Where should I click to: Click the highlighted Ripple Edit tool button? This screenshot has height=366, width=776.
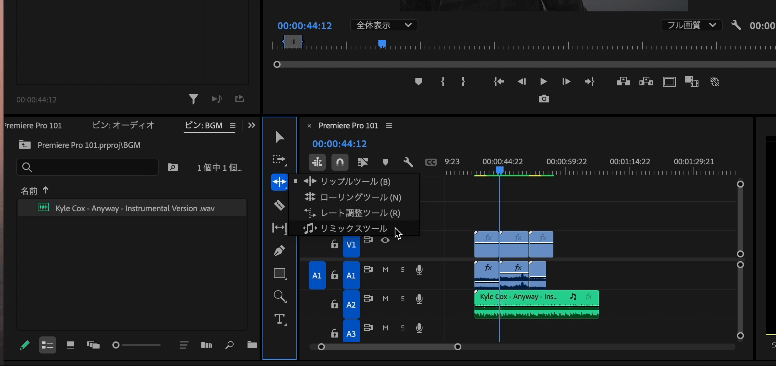pos(280,182)
